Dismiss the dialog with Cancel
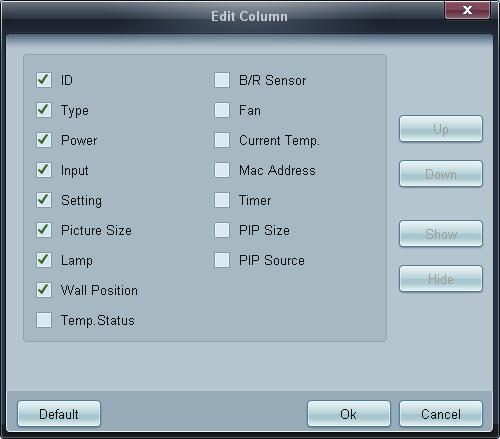Image resolution: width=500 pixels, height=439 pixels. click(441, 414)
